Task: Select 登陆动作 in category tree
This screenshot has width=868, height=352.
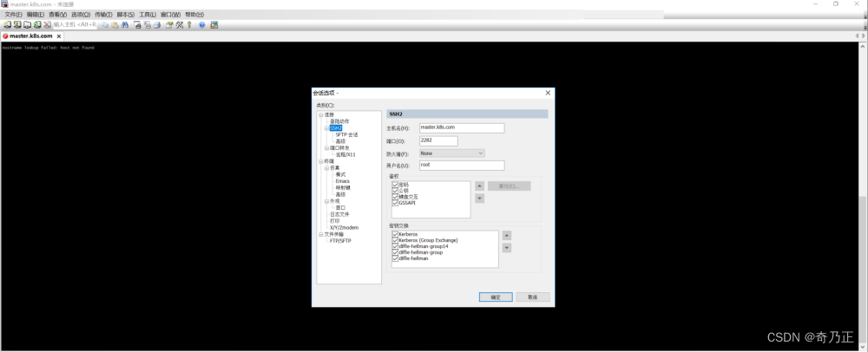Action: [x=339, y=121]
